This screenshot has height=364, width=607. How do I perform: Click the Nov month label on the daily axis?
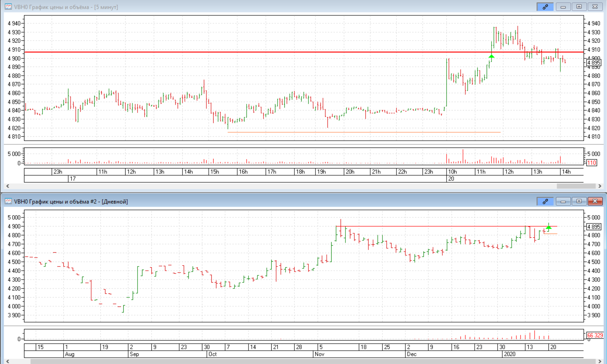click(320, 354)
